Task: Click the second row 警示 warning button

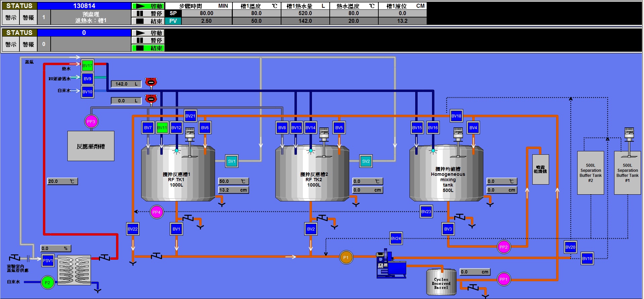Action: (11, 44)
